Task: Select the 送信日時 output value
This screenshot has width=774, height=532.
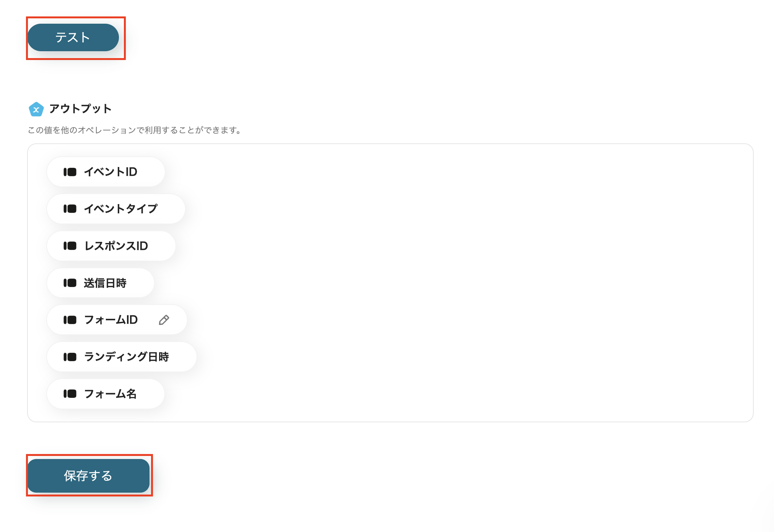Action: pyautogui.click(x=101, y=283)
